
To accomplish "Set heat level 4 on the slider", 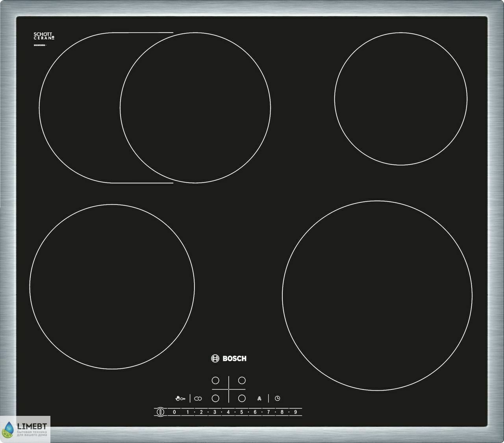I will click(x=228, y=412).
